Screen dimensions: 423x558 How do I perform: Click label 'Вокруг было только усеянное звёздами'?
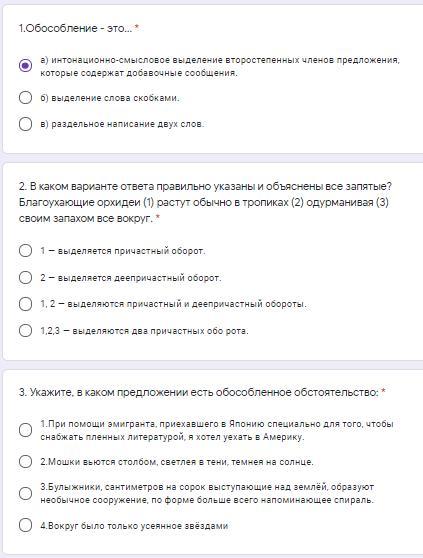tap(134, 526)
